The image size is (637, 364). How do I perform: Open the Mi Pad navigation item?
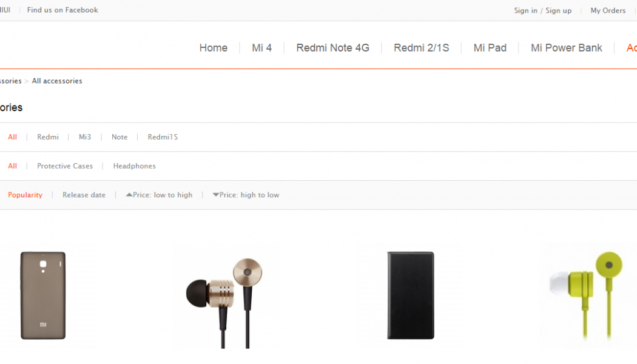point(490,48)
